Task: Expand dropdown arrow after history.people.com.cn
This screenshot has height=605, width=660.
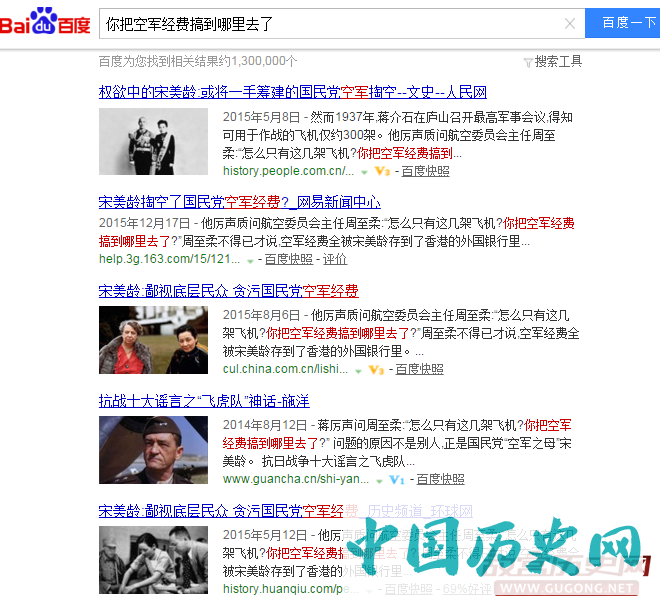Action: [x=365, y=172]
